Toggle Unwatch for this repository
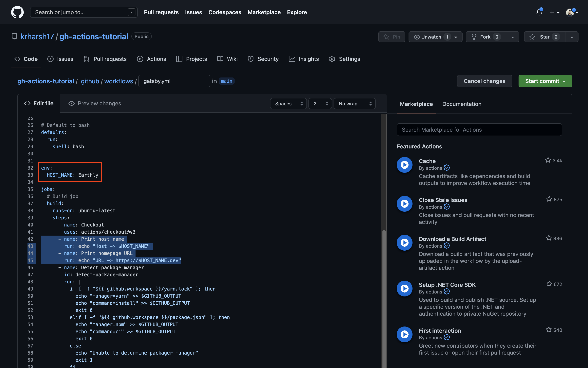 [431, 37]
